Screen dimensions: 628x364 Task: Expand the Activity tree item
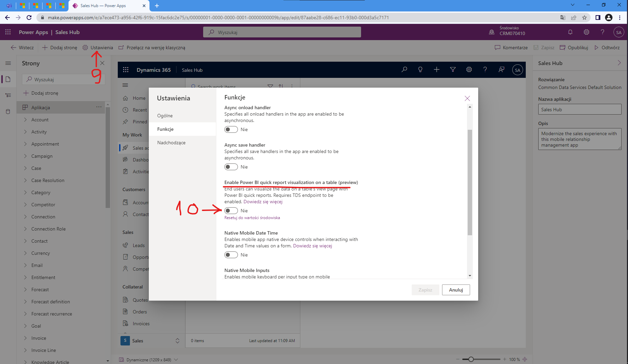tap(25, 131)
